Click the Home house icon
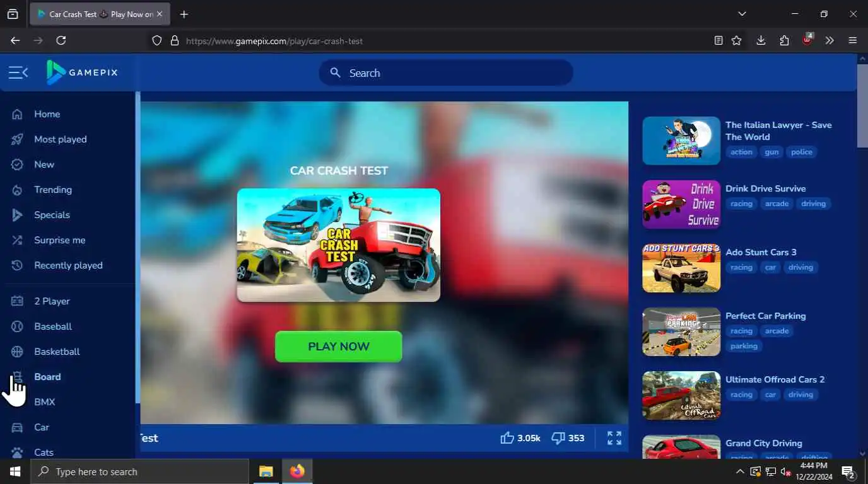This screenshot has height=484, width=868. pos(17,114)
